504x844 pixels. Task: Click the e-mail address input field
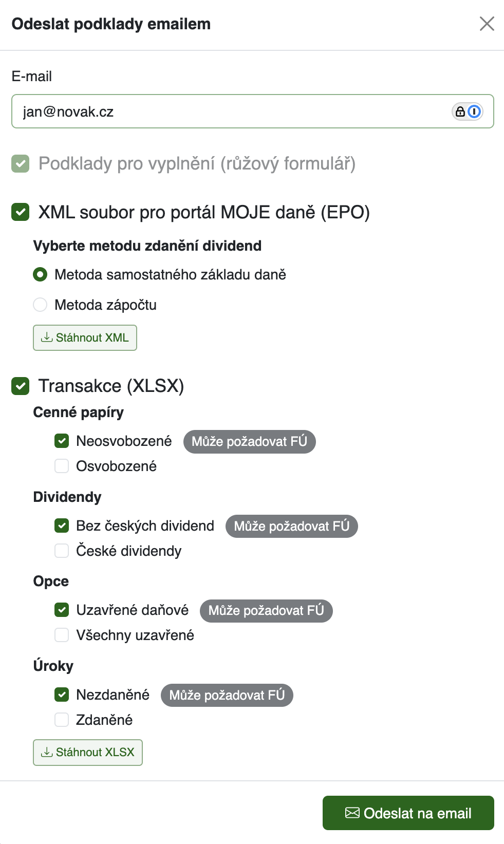coord(252,111)
